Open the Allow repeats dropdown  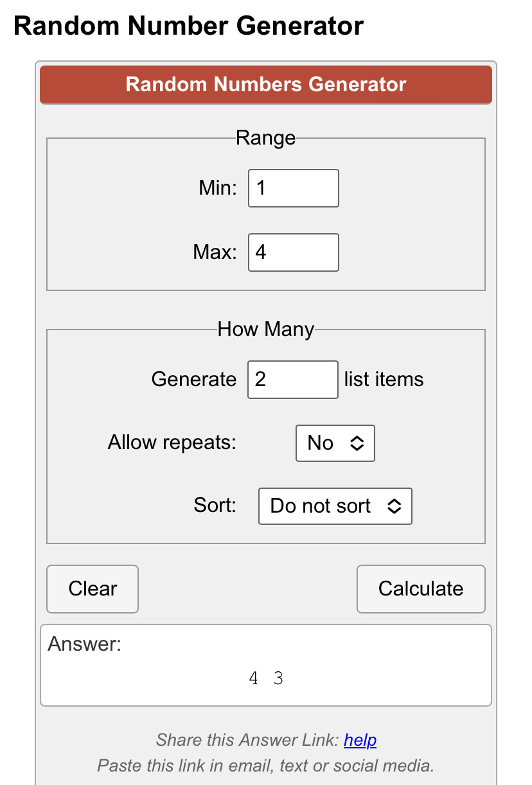click(x=335, y=443)
